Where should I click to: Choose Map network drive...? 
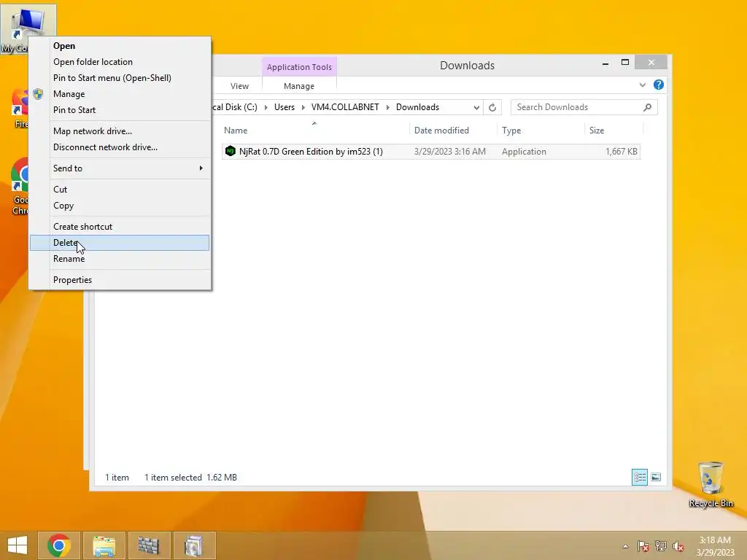coord(120,131)
